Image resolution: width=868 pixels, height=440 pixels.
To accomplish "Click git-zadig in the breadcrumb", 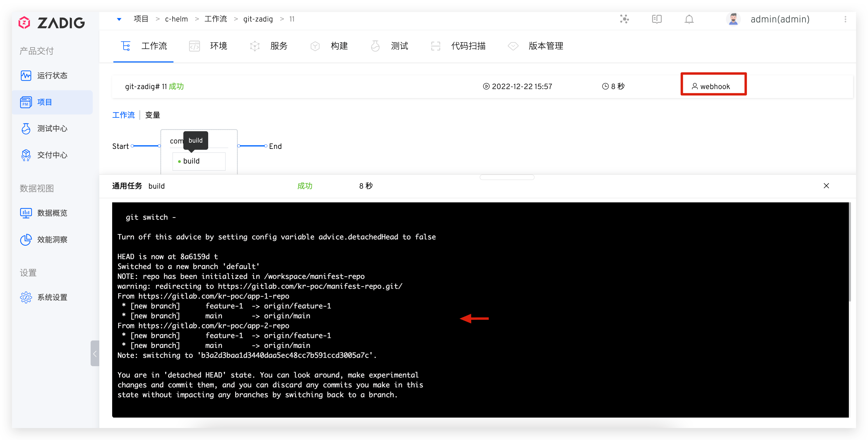I will click(258, 19).
